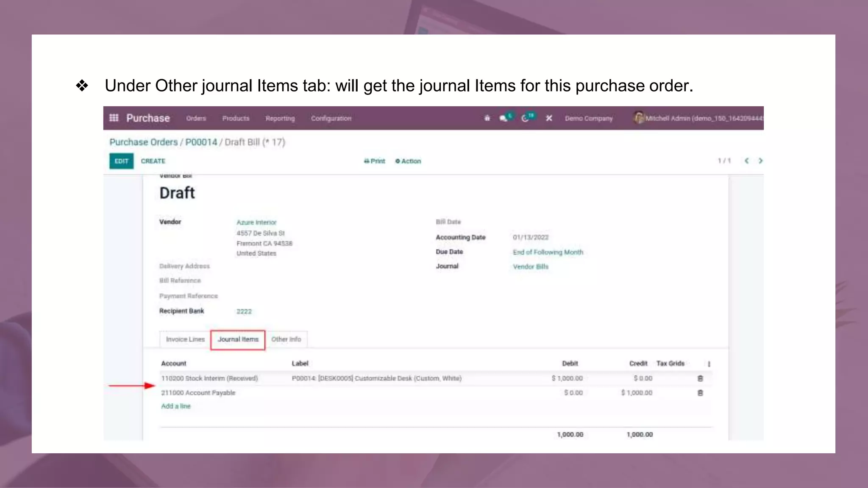Open the Orders menu
Viewport: 868px width, 488px height.
pyautogui.click(x=196, y=118)
